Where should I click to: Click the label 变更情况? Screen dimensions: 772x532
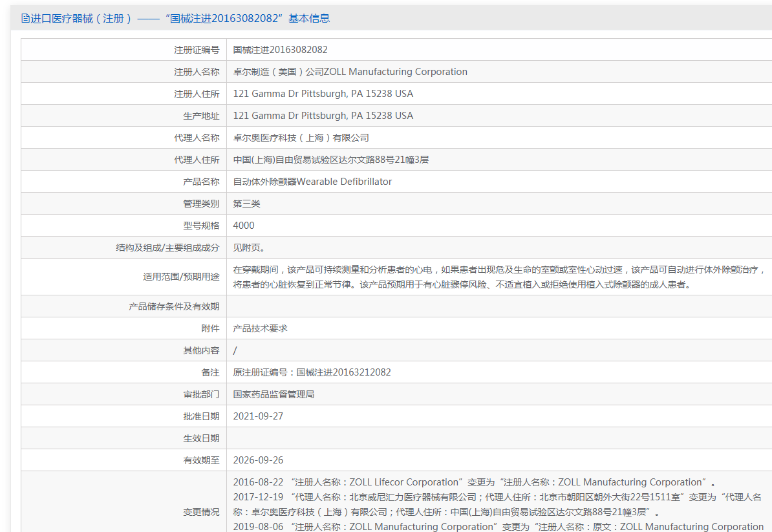pos(201,513)
